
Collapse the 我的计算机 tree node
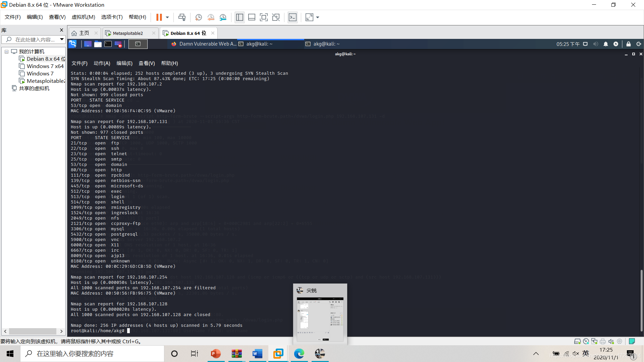coord(6,52)
